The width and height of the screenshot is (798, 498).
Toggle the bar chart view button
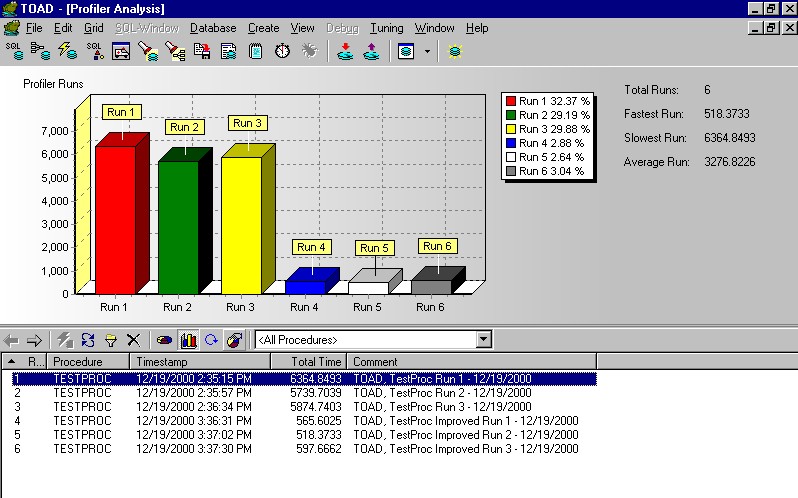[x=188, y=340]
